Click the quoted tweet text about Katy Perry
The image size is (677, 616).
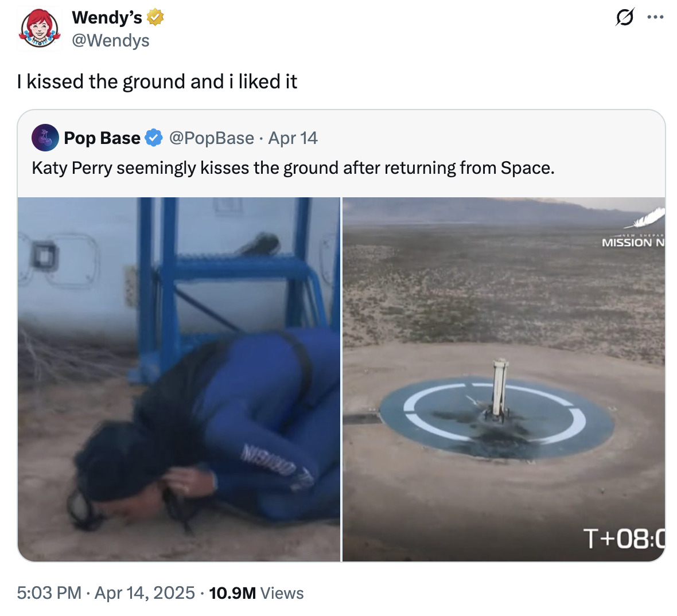click(x=293, y=168)
